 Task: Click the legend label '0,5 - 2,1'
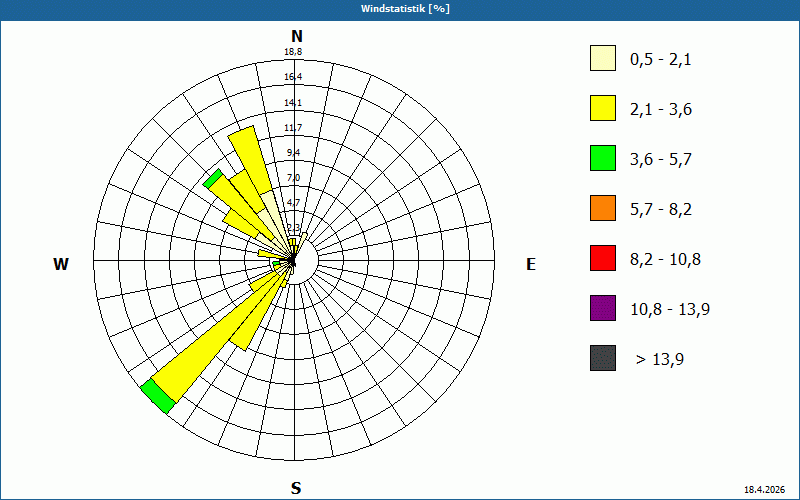click(661, 60)
